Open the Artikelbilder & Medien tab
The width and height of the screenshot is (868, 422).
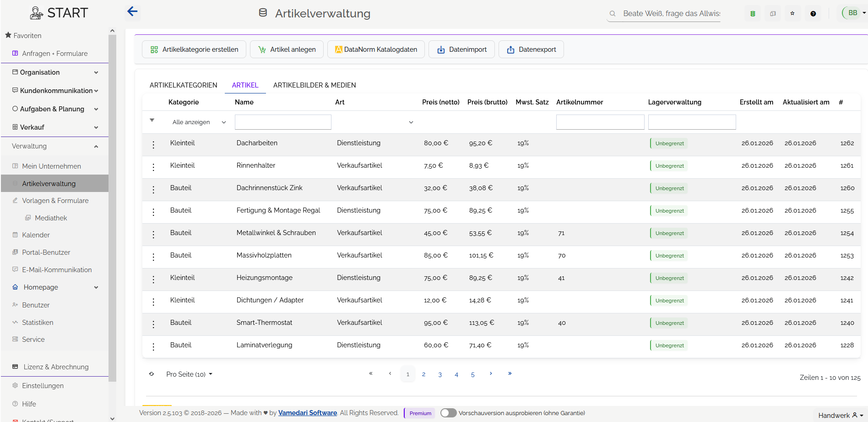tap(315, 85)
